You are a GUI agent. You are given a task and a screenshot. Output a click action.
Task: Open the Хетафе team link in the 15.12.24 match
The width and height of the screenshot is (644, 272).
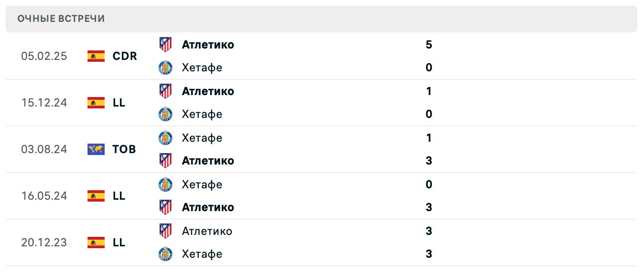[x=202, y=114]
